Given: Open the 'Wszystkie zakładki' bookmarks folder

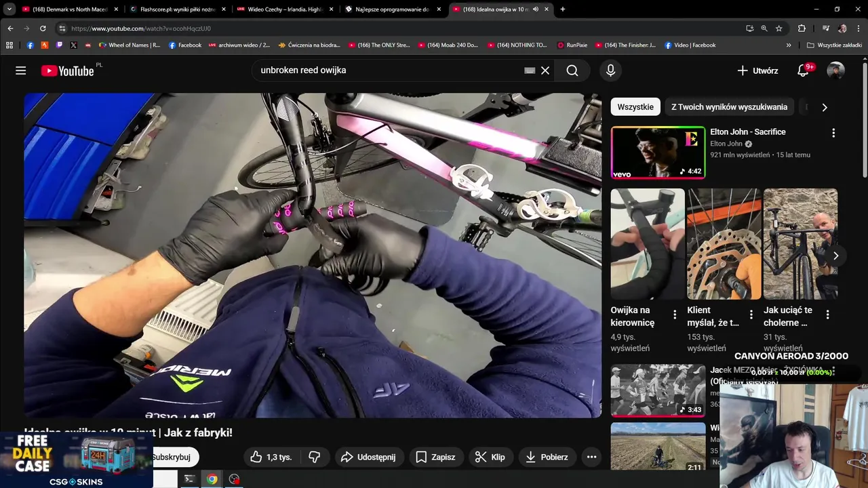Looking at the screenshot, I should coord(834,45).
